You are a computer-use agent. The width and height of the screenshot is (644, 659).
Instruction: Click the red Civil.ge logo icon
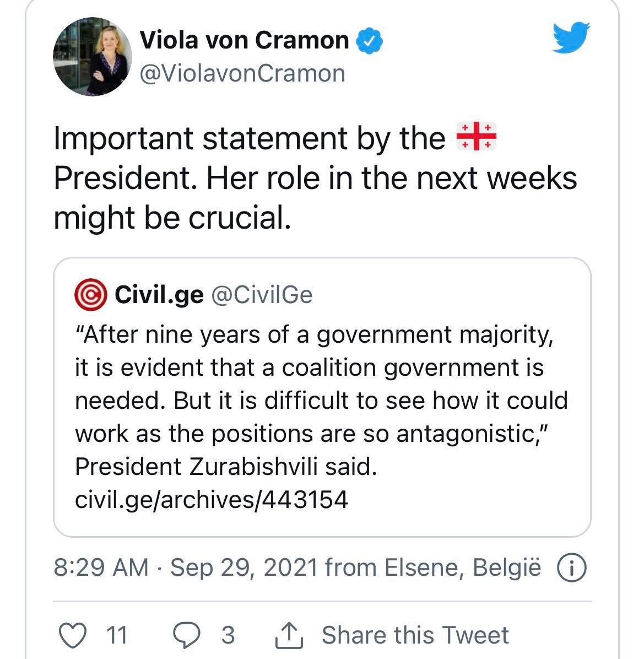tap(90, 295)
